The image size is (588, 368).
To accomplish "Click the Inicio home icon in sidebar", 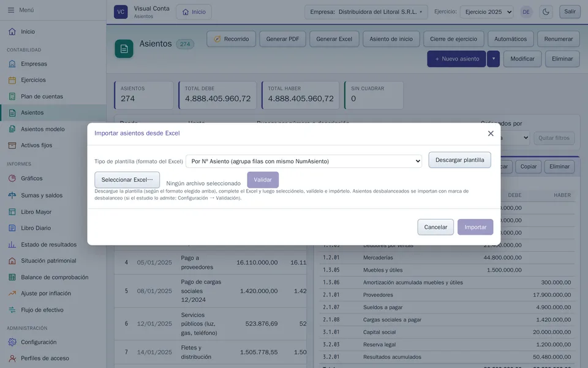I will pyautogui.click(x=12, y=31).
